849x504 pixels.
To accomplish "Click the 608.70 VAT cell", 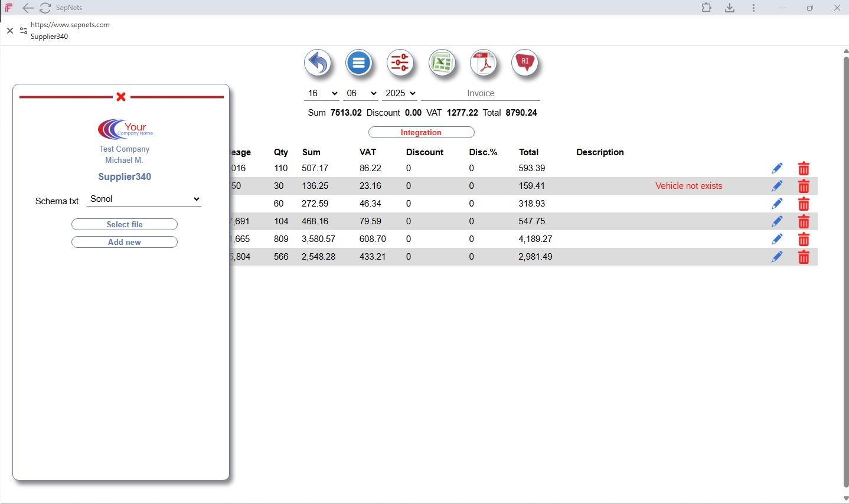I will point(373,239).
